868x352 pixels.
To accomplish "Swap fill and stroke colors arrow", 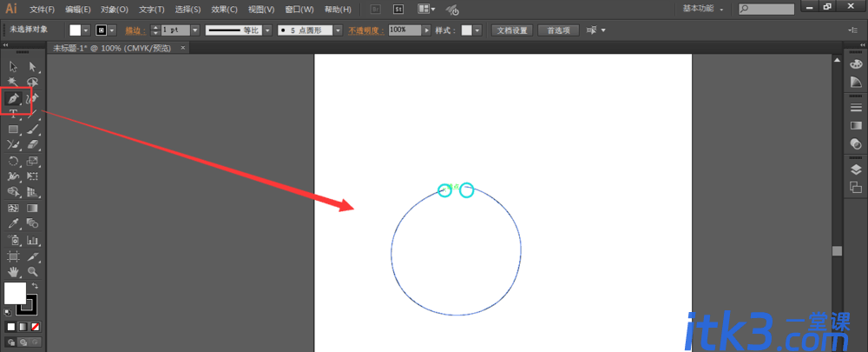I will (35, 286).
